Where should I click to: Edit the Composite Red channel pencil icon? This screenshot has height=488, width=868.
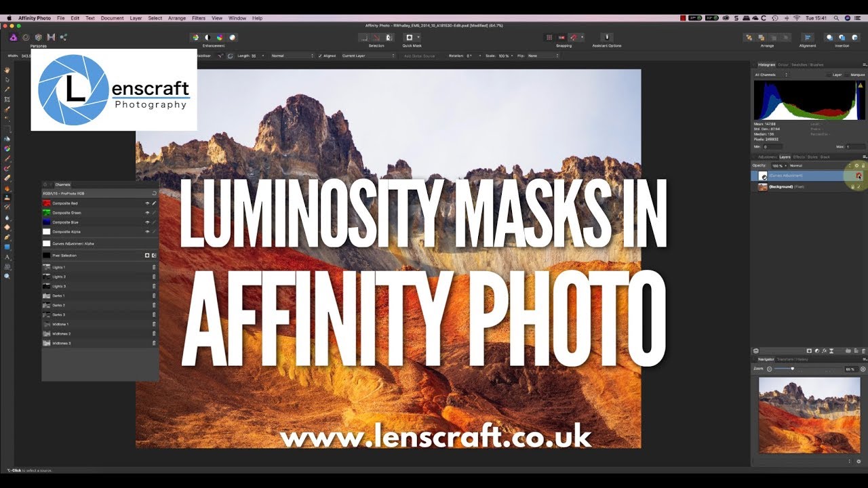pyautogui.click(x=154, y=203)
